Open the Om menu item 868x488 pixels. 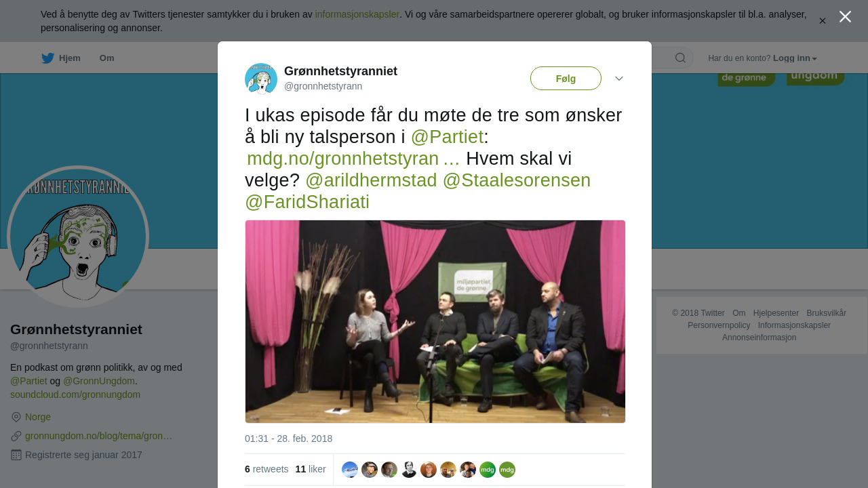pyautogui.click(x=106, y=58)
